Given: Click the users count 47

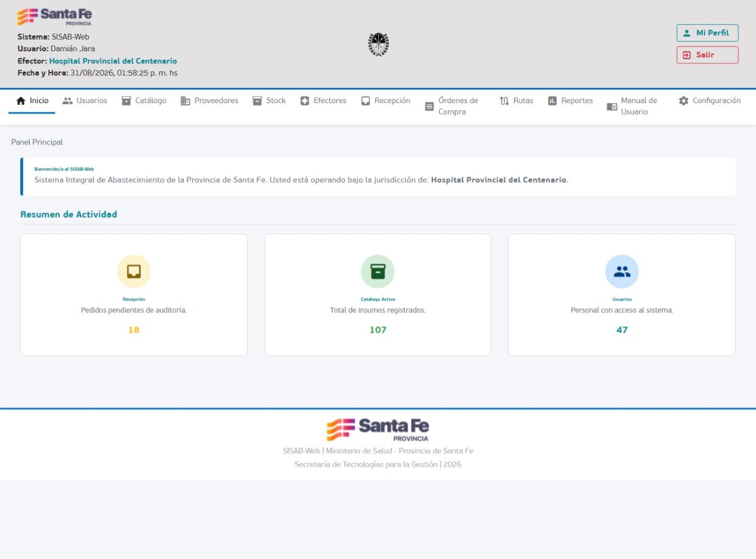Looking at the screenshot, I should click(x=622, y=330).
